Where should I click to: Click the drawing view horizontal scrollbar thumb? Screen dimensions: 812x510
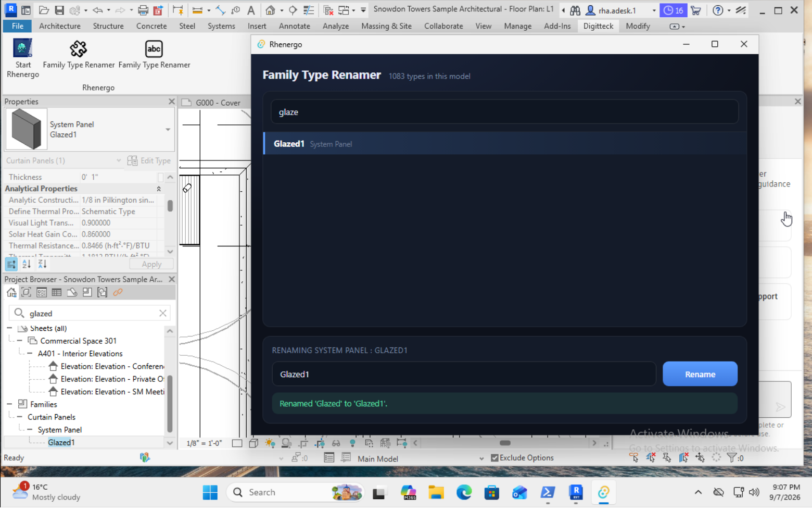pyautogui.click(x=505, y=443)
